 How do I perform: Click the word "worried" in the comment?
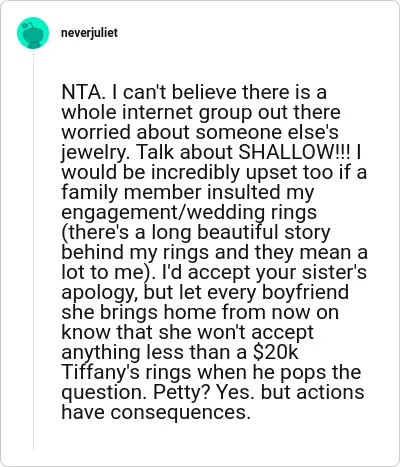click(x=96, y=132)
